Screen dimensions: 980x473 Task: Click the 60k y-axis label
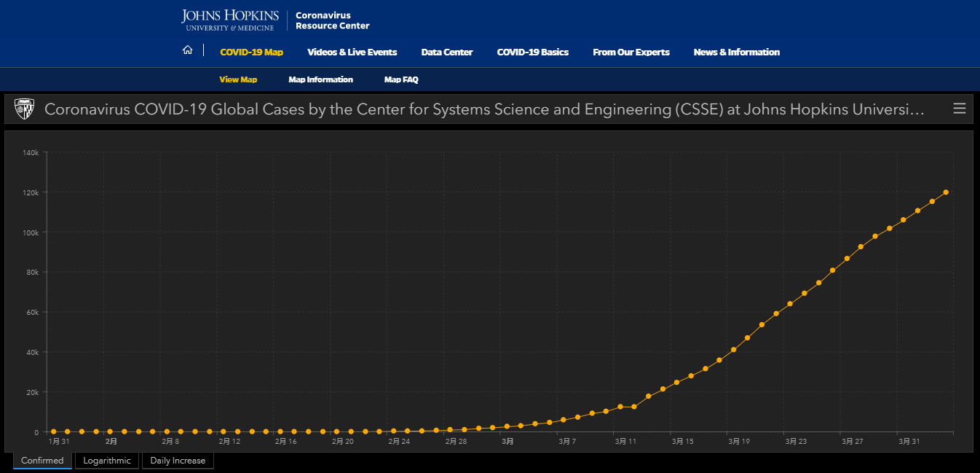click(33, 313)
